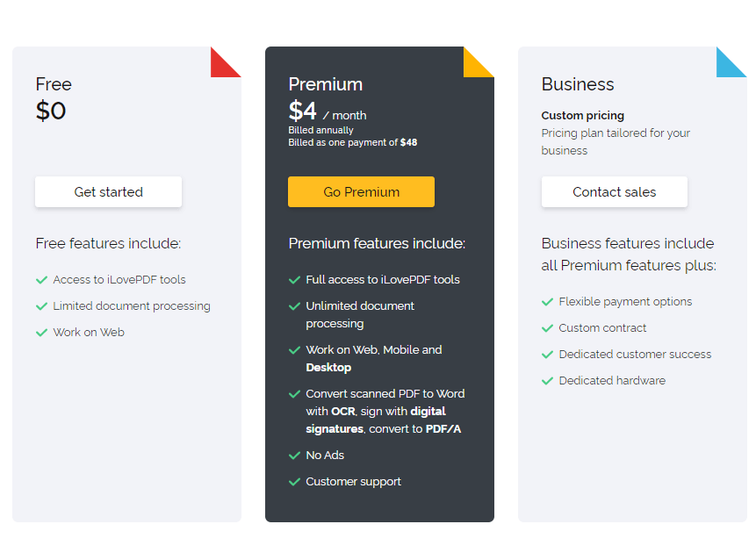The image size is (756, 560).
Task: Click the Get started button
Action: coord(108,192)
